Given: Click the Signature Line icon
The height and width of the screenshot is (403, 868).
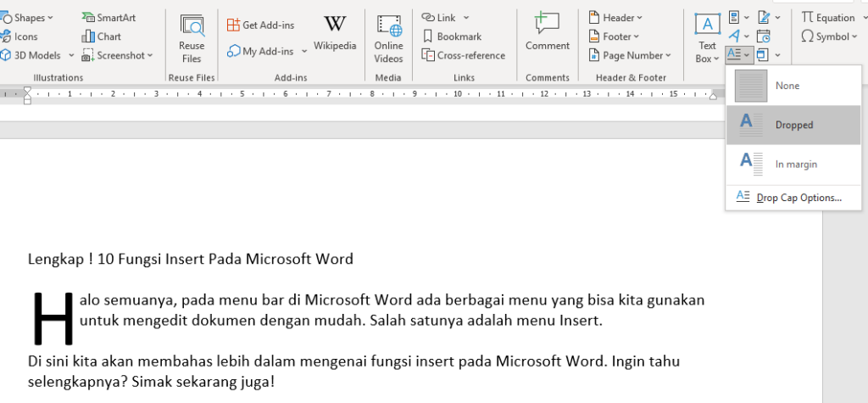Looking at the screenshot, I should pos(764,18).
